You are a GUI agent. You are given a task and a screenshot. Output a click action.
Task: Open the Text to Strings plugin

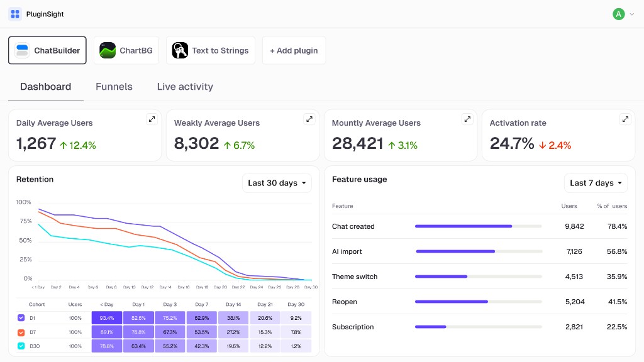tap(210, 50)
